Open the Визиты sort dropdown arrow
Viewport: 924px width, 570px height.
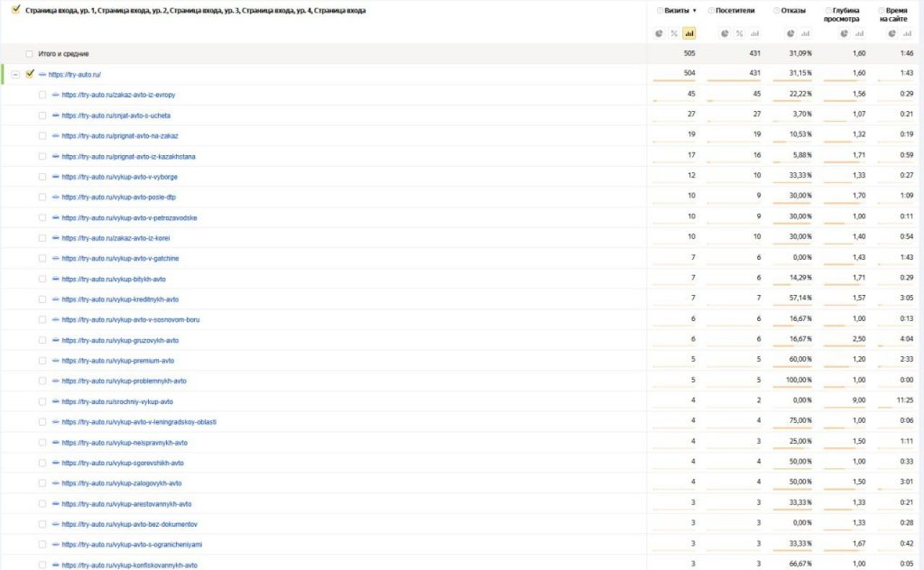tap(694, 11)
